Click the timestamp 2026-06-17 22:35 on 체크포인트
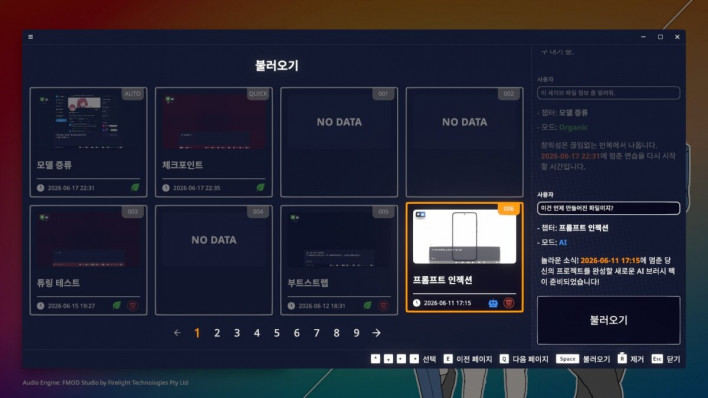Image resolution: width=708 pixels, height=398 pixels. 197,188
